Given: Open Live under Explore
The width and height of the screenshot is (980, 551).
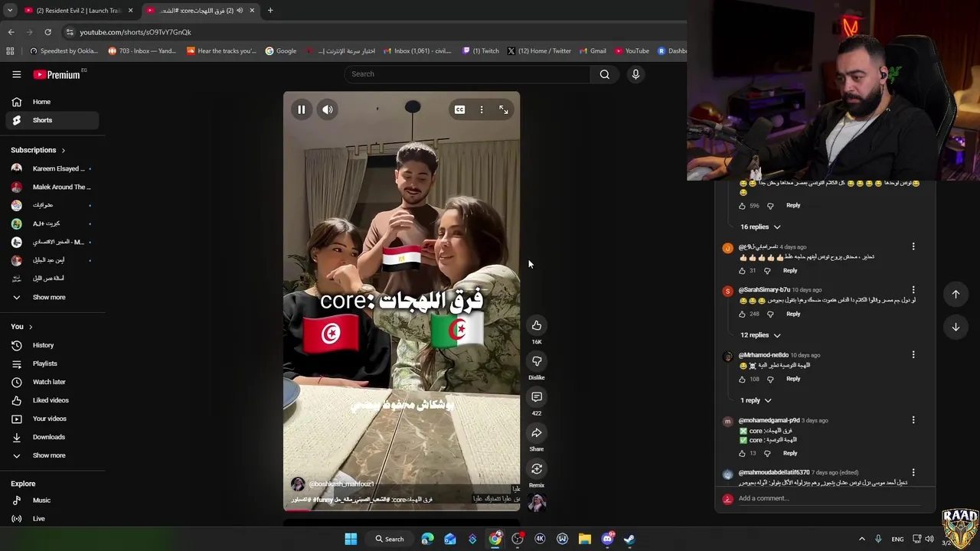Looking at the screenshot, I should (x=53, y=519).
